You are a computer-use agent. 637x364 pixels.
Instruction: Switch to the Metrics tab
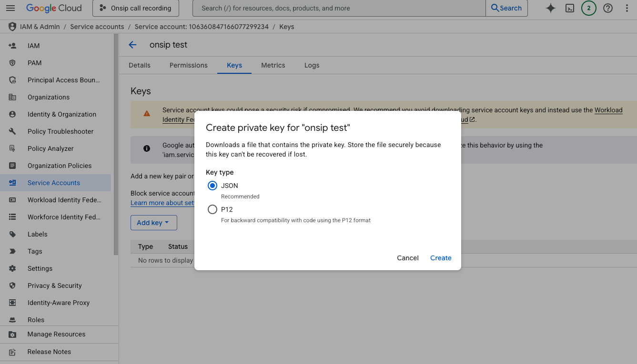click(273, 65)
